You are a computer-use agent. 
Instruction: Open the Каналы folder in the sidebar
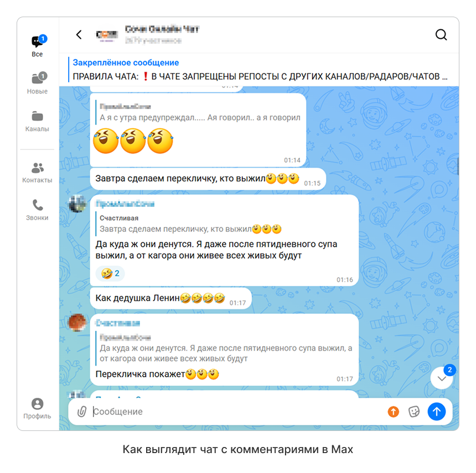37,121
